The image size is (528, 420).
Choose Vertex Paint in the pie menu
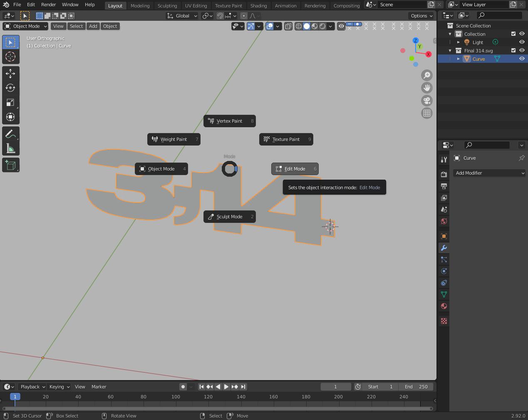(230, 121)
